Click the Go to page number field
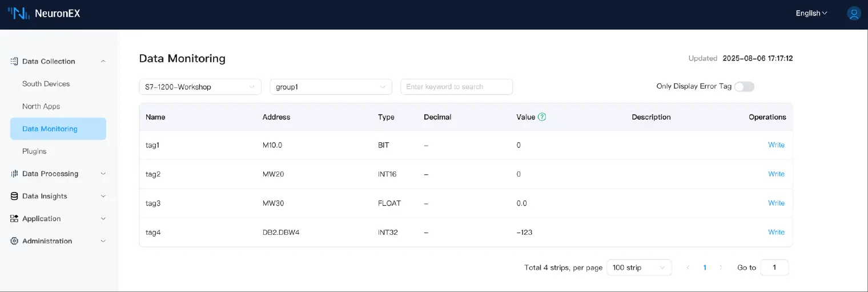Screen dimensions: 868x292 click(x=774, y=267)
